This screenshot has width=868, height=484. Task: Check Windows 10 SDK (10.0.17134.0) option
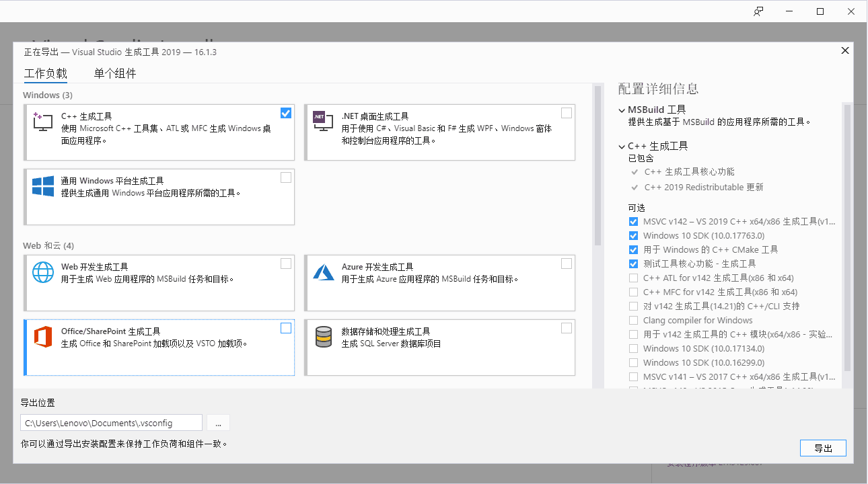coord(633,348)
